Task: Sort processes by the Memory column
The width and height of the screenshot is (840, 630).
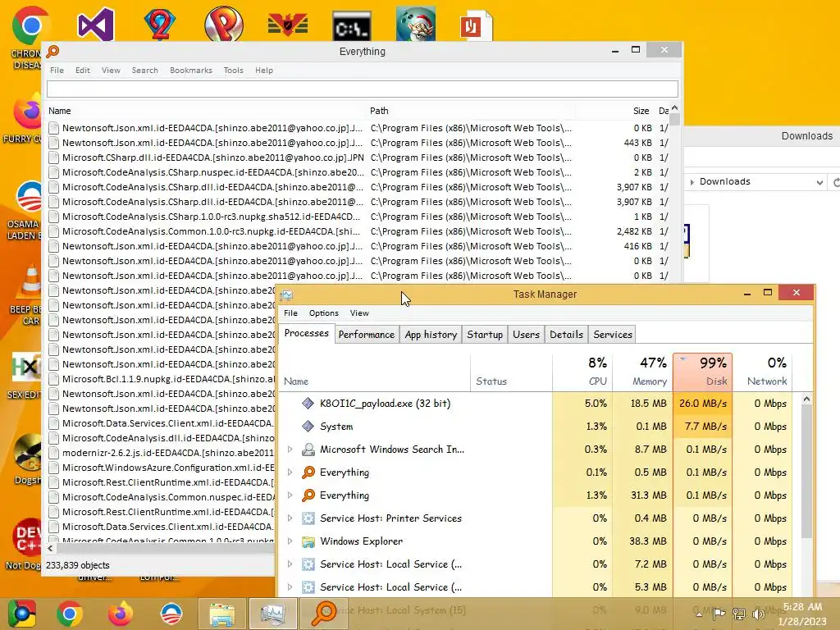Action: tap(643, 372)
